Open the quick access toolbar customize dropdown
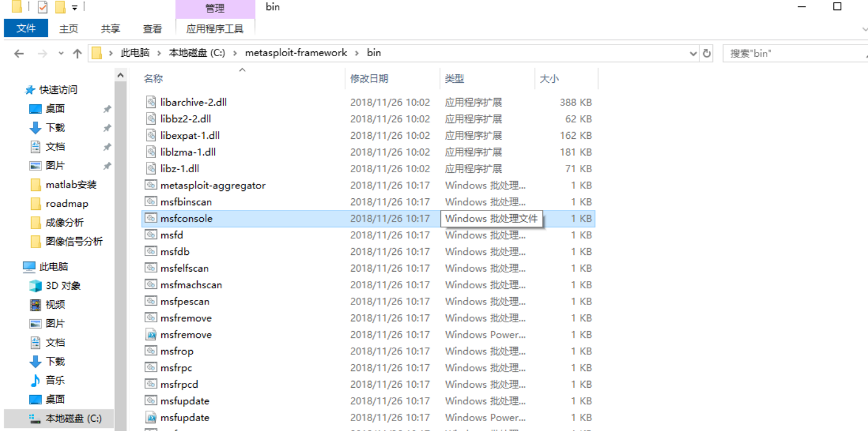This screenshot has width=868, height=431. click(x=75, y=7)
